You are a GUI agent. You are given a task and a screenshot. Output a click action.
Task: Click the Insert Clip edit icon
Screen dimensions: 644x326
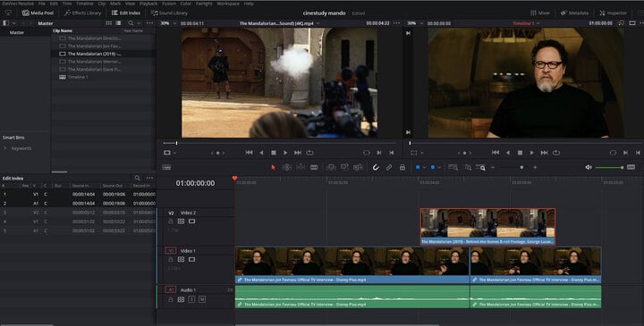click(x=331, y=167)
